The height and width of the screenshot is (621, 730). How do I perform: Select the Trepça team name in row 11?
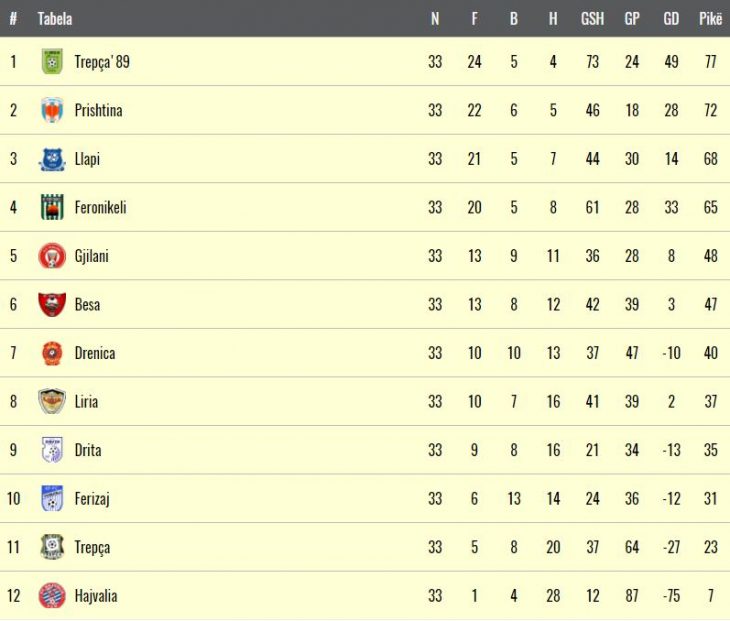coord(92,548)
